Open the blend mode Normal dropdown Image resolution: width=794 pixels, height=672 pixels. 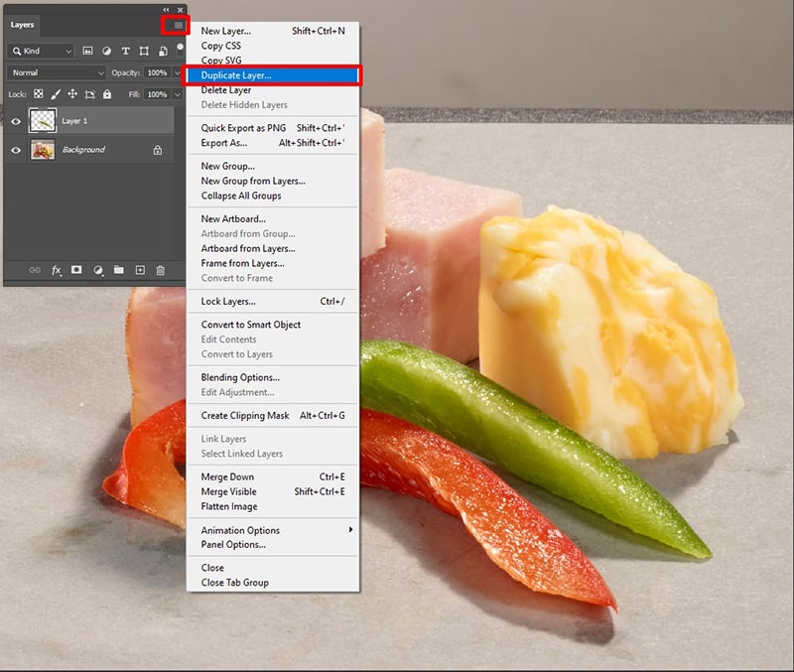tap(55, 72)
